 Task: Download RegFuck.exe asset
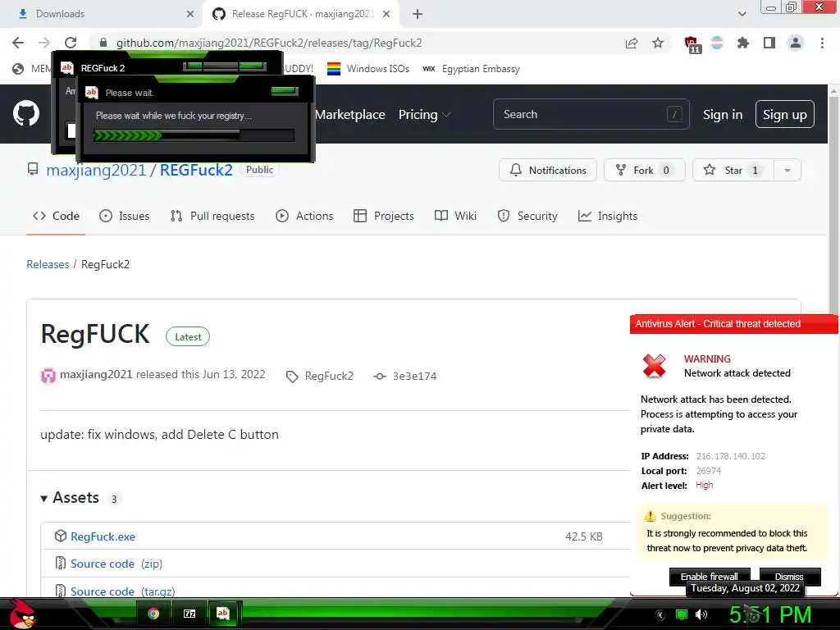click(103, 536)
